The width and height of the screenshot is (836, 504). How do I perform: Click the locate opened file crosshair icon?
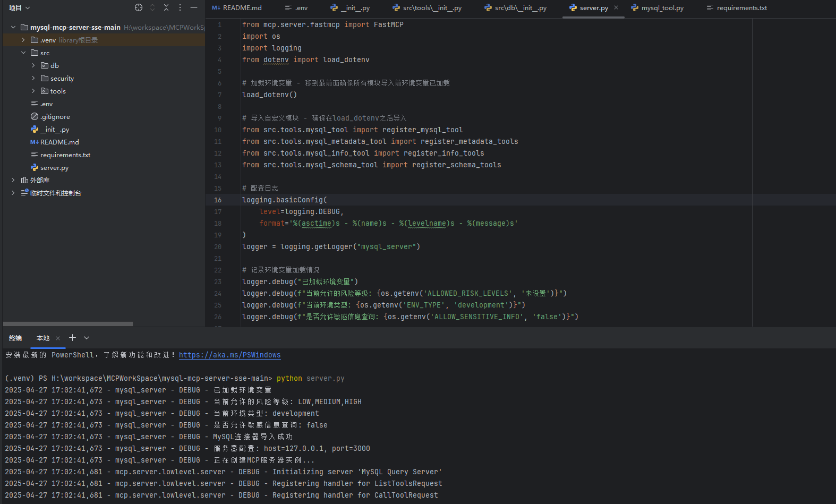(139, 7)
